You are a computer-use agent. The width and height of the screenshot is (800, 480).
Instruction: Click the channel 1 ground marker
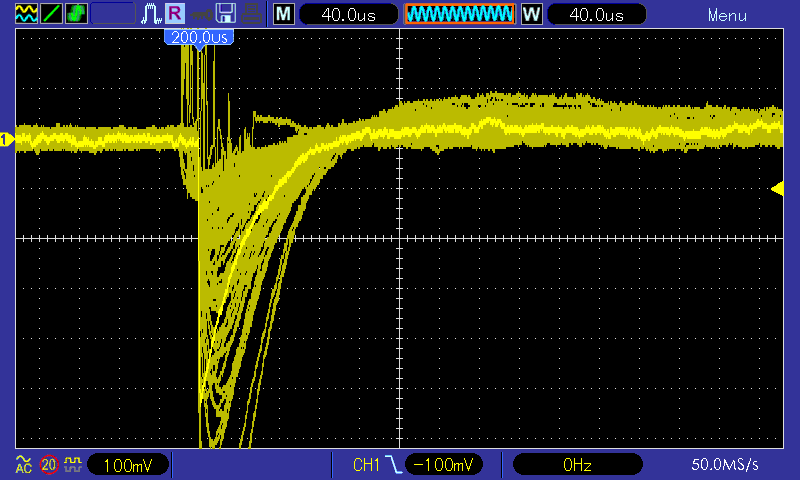click(x=7, y=139)
